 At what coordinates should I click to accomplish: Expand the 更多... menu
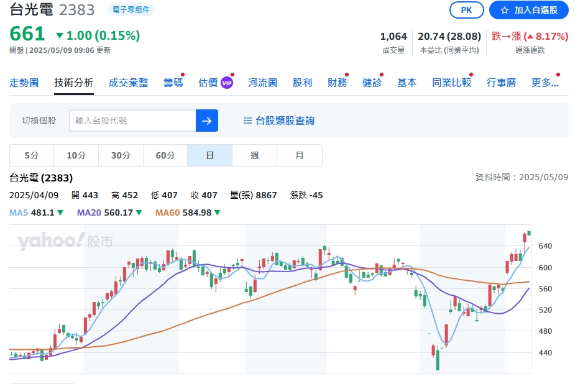tap(545, 83)
